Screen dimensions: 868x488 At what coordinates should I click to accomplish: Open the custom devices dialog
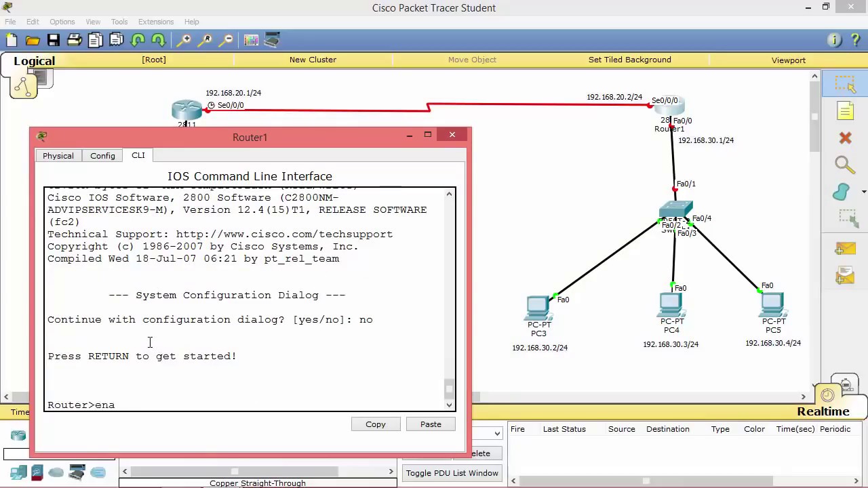coord(273,41)
